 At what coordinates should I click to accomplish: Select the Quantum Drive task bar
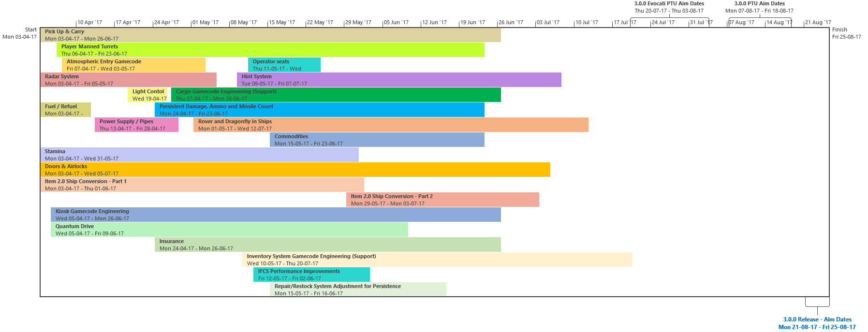(x=229, y=230)
